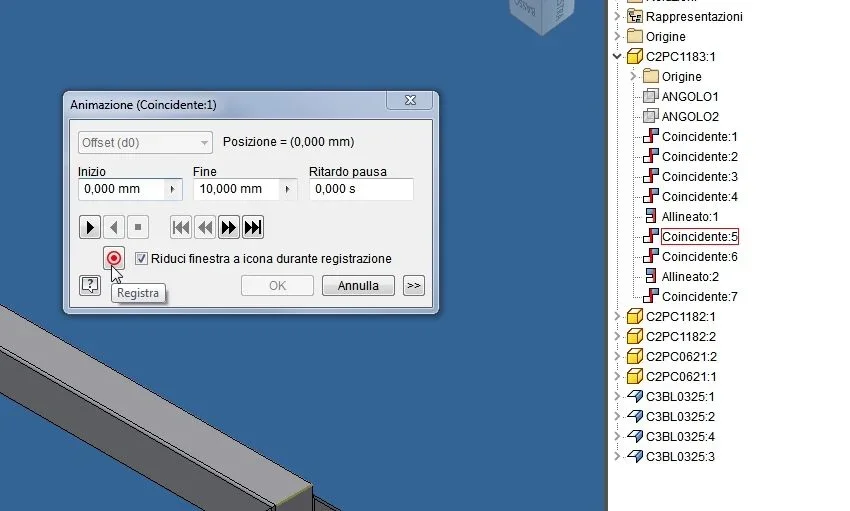Start recording with the red Registra button

(114, 258)
